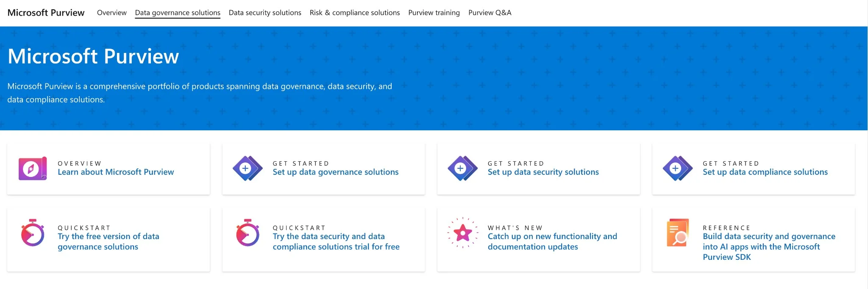Open Learn about Microsoft Purview link
Screen dimensions: 868x289
(116, 172)
